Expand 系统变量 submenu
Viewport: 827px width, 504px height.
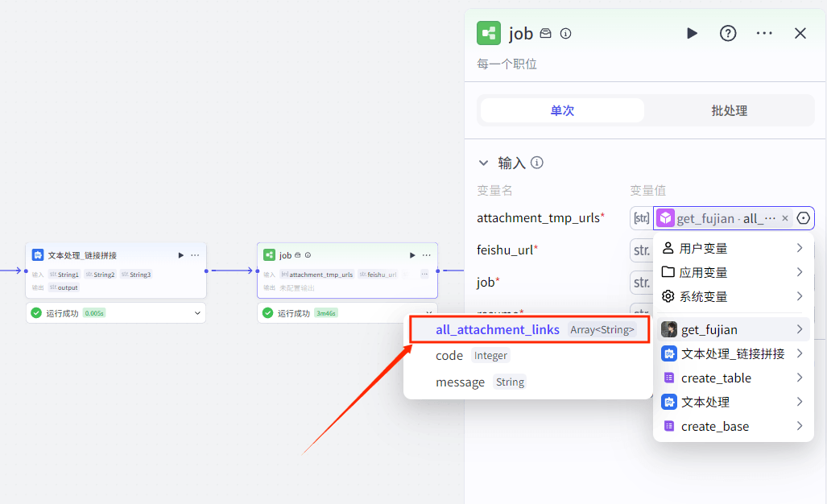click(x=733, y=297)
